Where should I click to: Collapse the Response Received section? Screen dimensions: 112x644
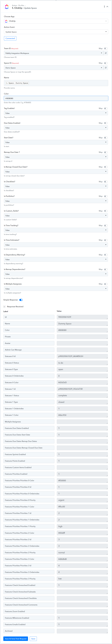tap(5, 307)
